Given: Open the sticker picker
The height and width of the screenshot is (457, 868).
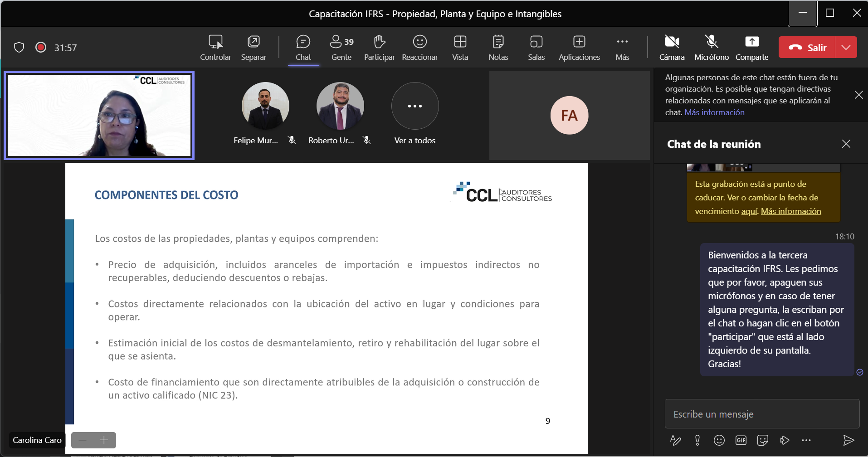Looking at the screenshot, I should point(763,440).
